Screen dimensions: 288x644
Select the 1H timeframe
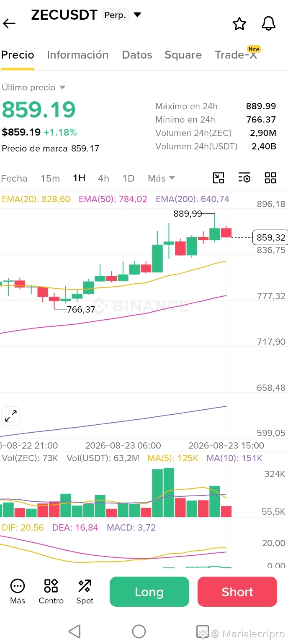79,178
